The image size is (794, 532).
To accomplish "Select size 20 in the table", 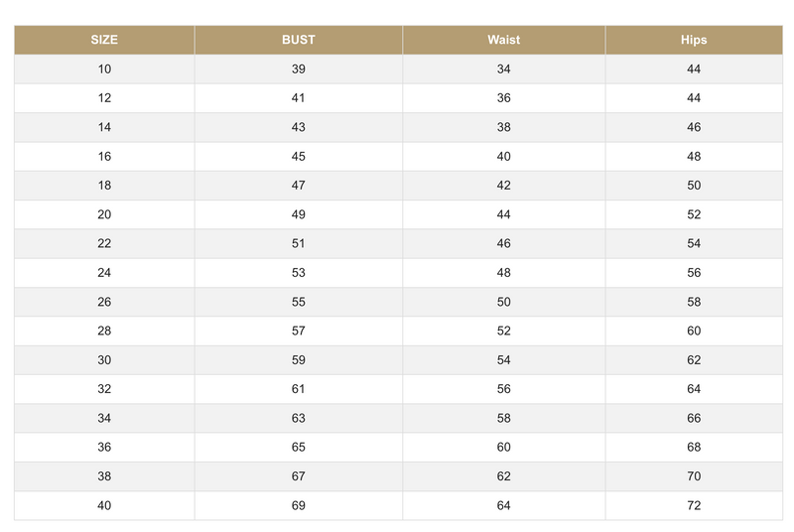I will point(104,214).
